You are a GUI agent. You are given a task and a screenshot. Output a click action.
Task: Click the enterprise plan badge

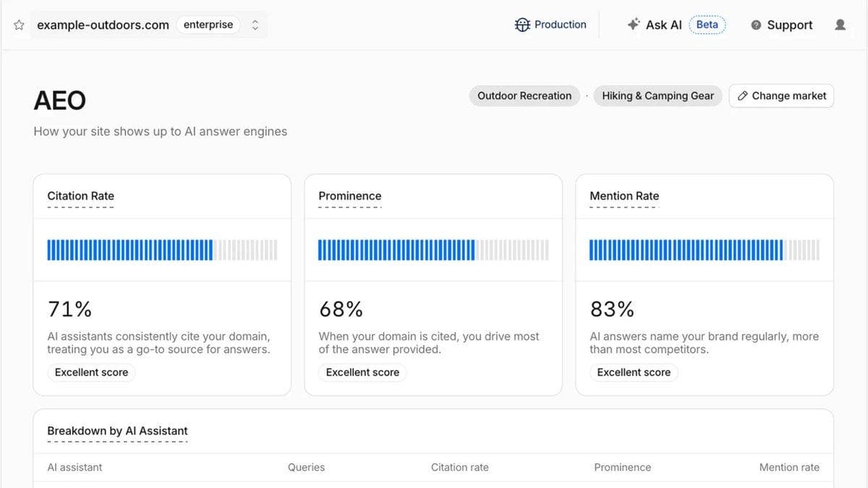(208, 25)
